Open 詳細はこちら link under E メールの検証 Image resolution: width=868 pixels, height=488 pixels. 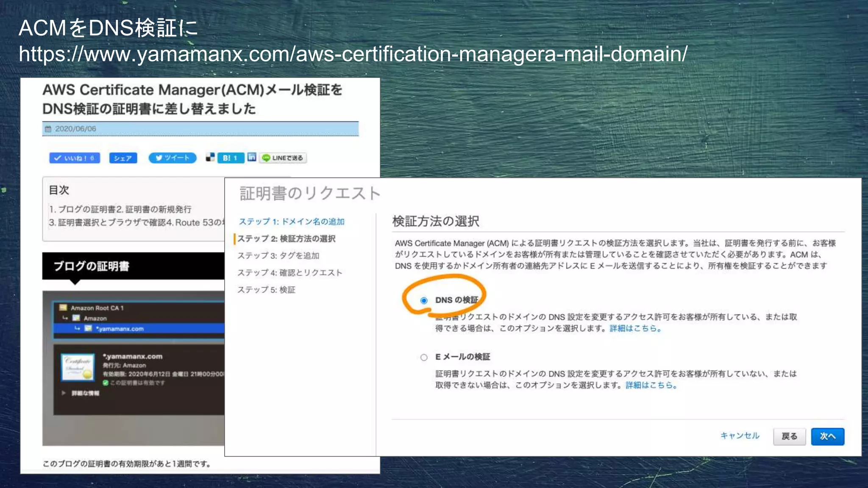[x=651, y=385]
